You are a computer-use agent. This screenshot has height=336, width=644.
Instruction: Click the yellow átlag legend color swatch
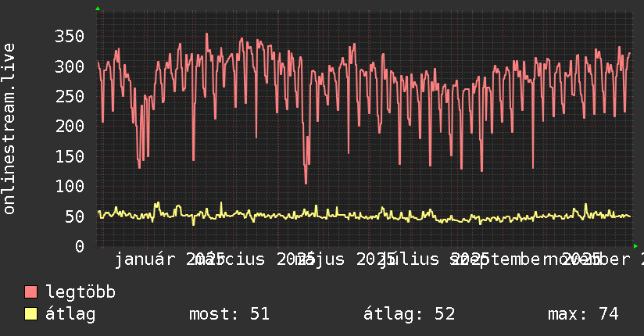(30, 314)
